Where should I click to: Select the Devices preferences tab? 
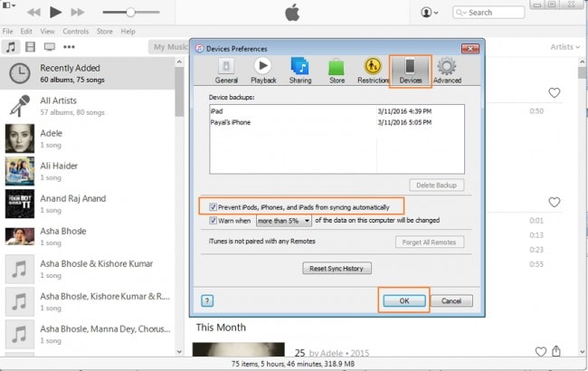(x=411, y=71)
